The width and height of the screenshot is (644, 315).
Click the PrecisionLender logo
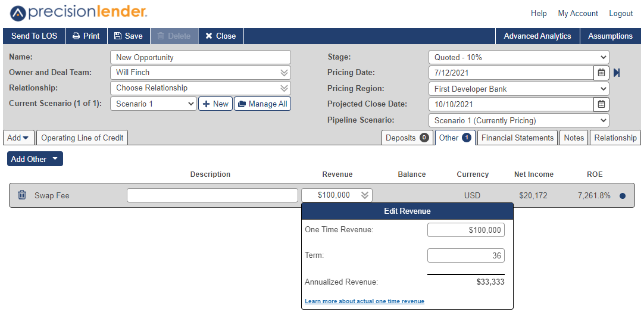(x=79, y=13)
